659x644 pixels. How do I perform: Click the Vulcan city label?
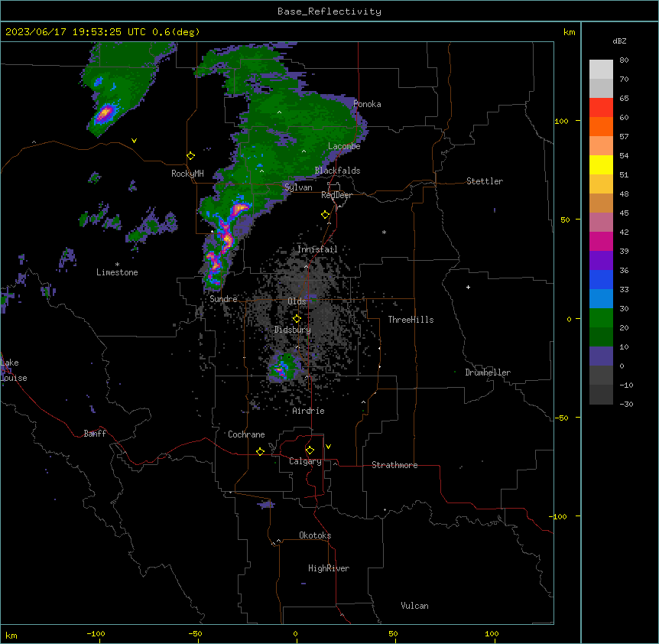click(x=414, y=606)
